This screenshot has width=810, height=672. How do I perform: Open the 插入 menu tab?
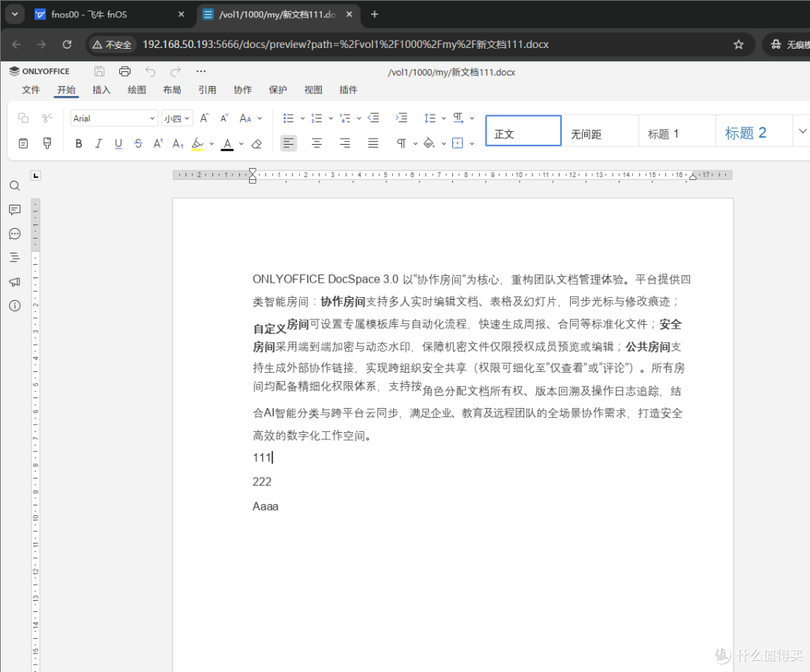pyautogui.click(x=101, y=90)
